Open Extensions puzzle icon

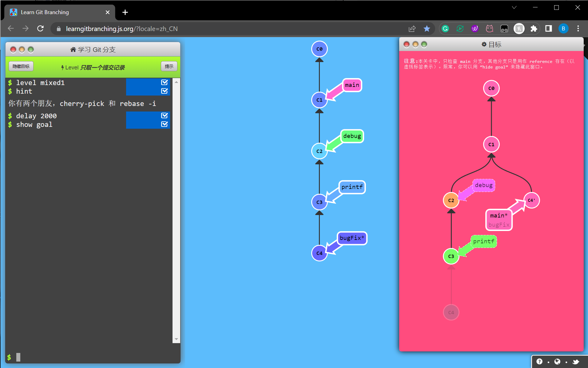[x=534, y=29]
